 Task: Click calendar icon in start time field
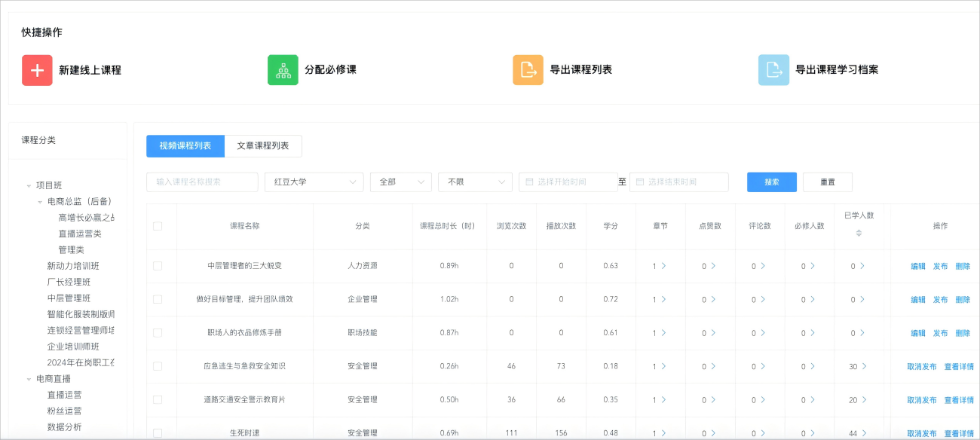pyautogui.click(x=529, y=182)
